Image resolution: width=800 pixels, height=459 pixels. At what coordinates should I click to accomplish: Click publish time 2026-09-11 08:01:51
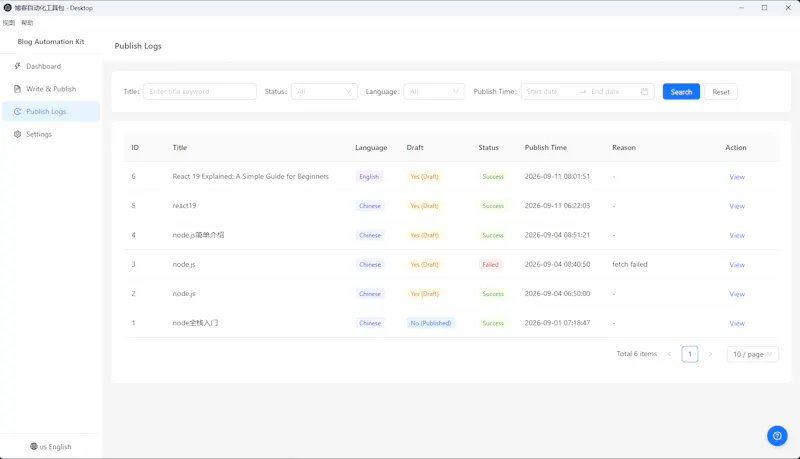point(557,176)
